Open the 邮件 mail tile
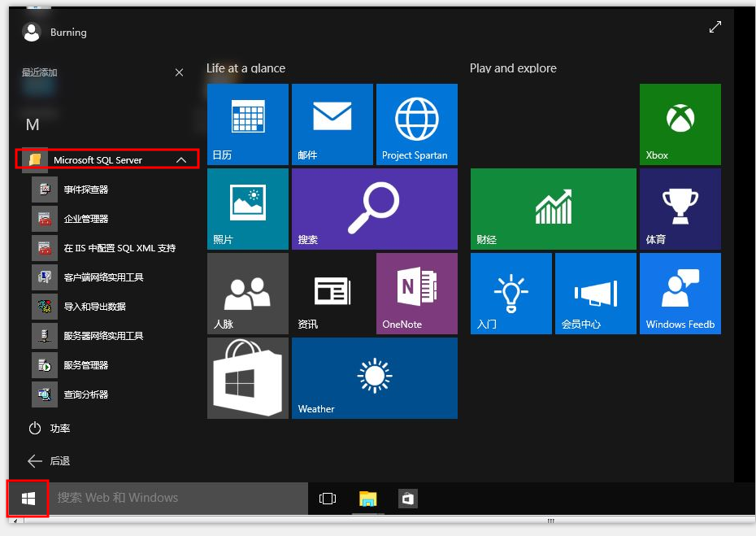The width and height of the screenshot is (756, 536). click(x=332, y=124)
